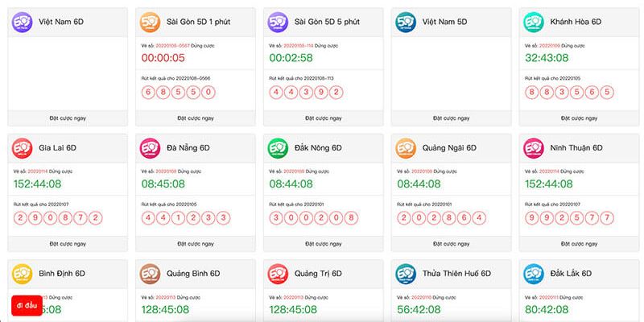Click the Thừa Thiên Huế 6D icon
The height and width of the screenshot is (322, 644).
(x=406, y=274)
